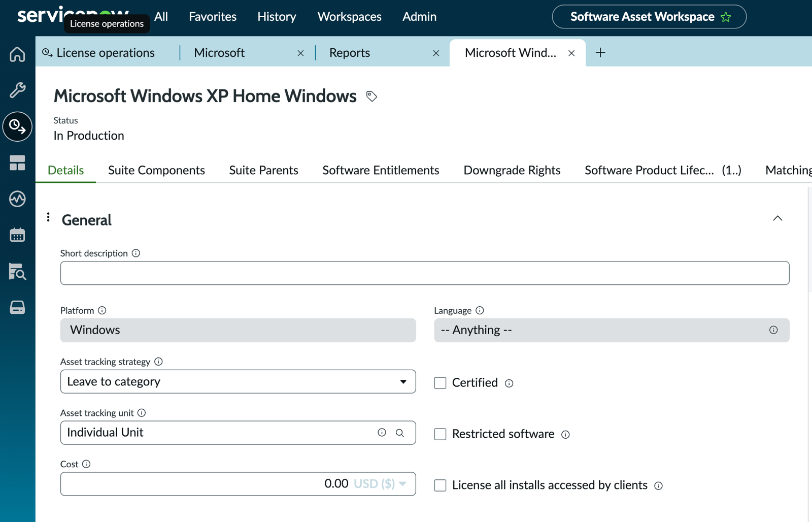Click the Microsoft Windows XP Home Windows title
The height and width of the screenshot is (522, 812).
tap(205, 96)
